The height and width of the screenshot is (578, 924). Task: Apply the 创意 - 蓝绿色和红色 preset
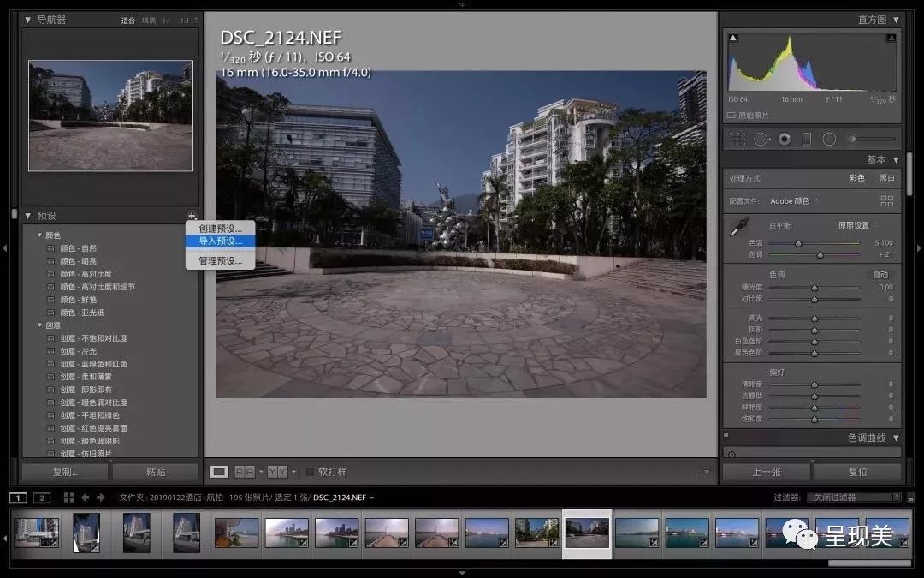click(94, 364)
